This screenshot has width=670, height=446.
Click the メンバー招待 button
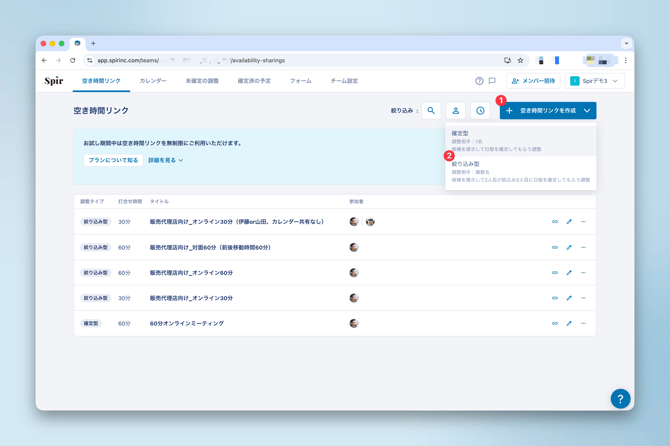(533, 81)
